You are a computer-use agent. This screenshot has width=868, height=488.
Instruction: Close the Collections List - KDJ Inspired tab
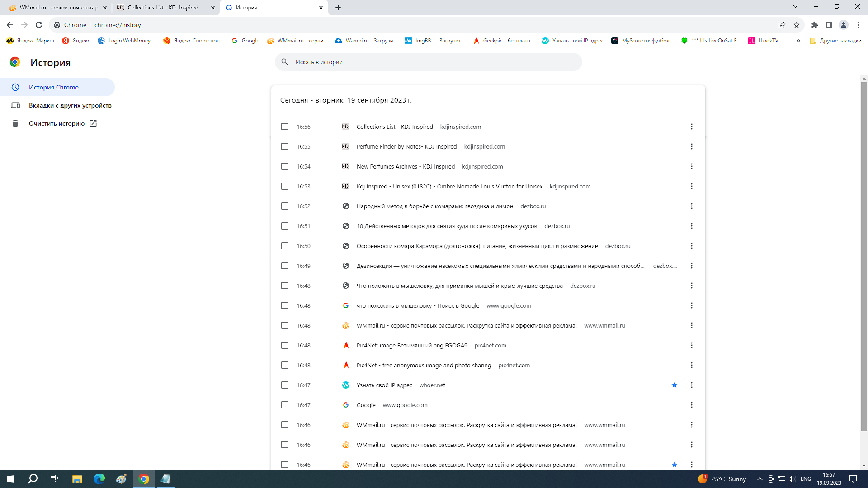(x=213, y=8)
